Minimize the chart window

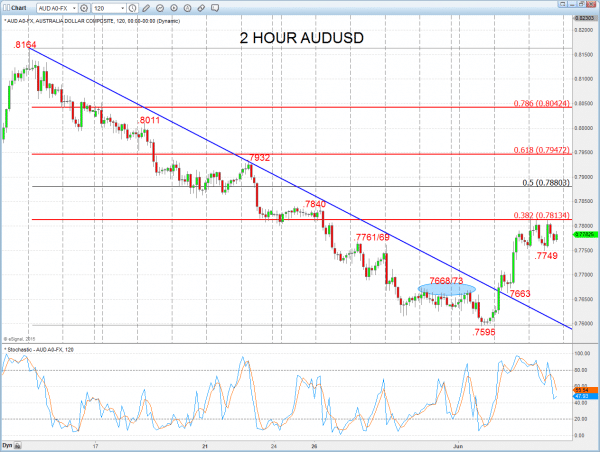572,4
